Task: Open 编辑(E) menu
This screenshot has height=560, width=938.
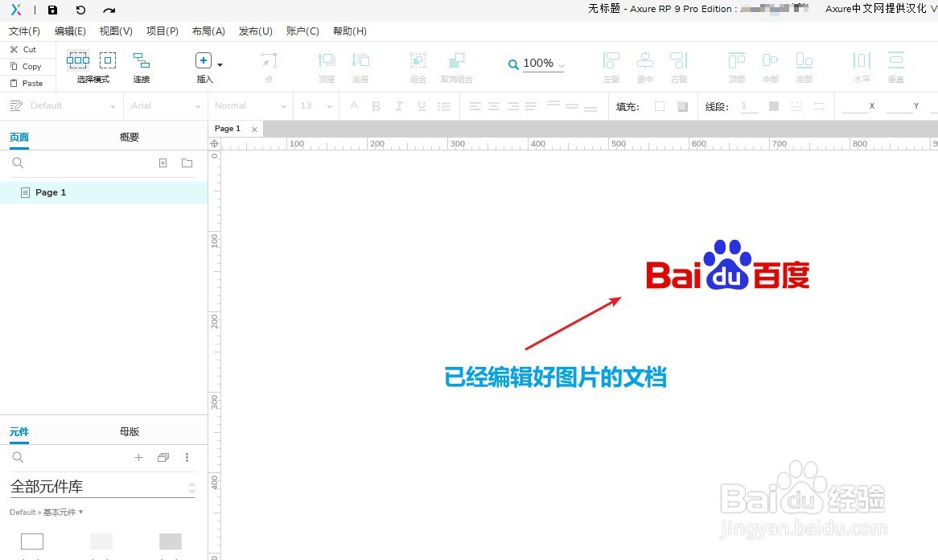Action: (70, 31)
